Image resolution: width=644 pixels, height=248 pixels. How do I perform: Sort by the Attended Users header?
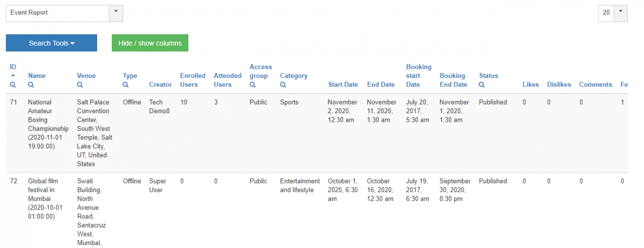(x=227, y=80)
